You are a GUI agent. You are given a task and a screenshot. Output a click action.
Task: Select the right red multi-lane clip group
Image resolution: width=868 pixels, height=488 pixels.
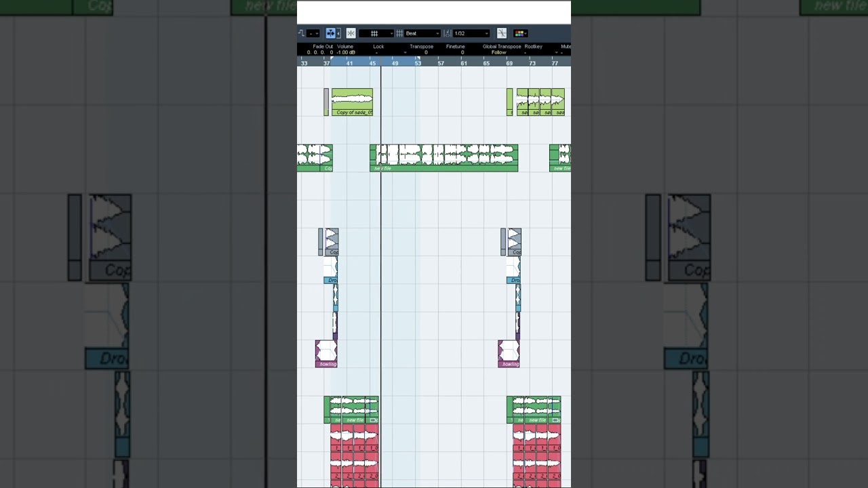(537, 455)
